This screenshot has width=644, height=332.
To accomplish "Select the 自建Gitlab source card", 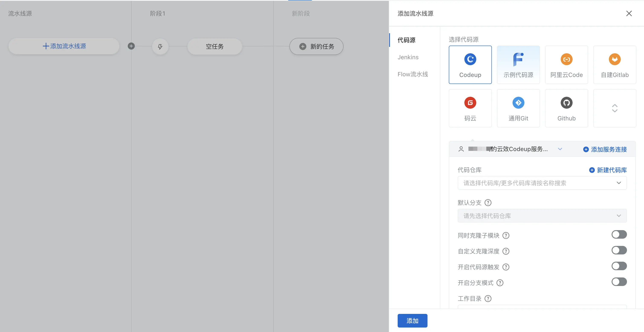I will (615, 65).
